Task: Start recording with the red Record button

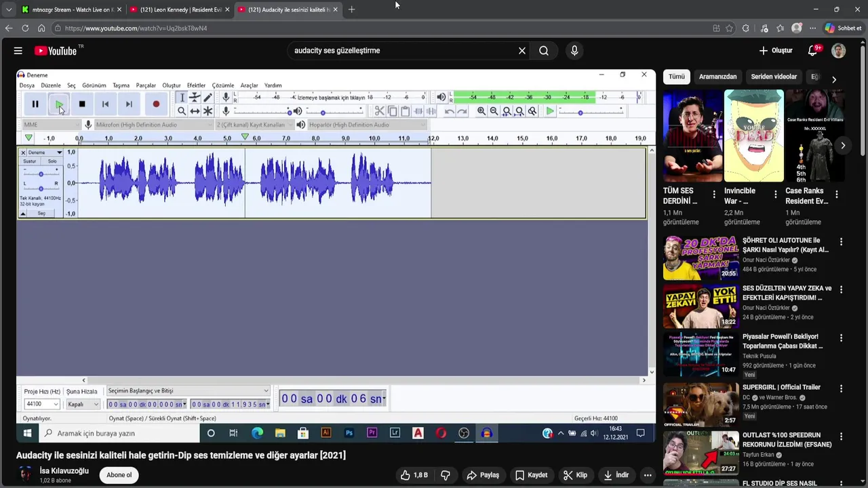Action: 156,104
